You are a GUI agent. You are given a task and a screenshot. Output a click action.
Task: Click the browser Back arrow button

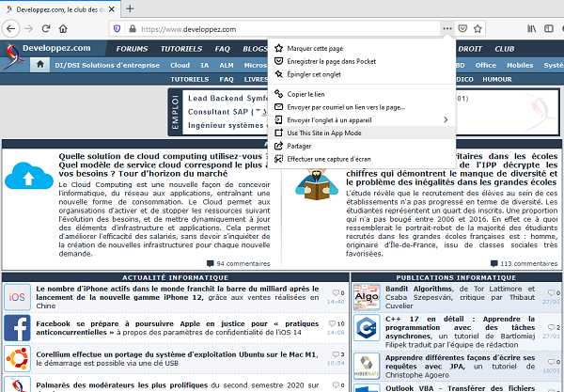tap(11, 29)
